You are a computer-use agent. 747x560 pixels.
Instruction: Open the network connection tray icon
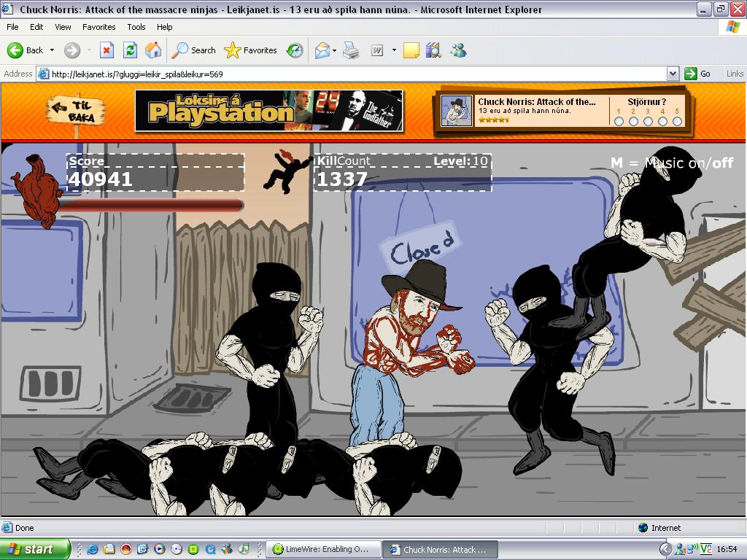(x=692, y=549)
